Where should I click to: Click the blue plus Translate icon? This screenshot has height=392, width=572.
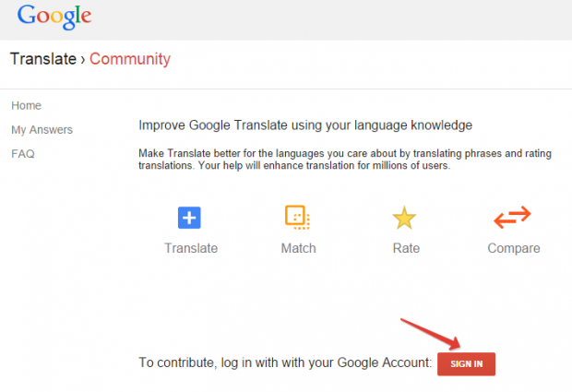click(189, 218)
